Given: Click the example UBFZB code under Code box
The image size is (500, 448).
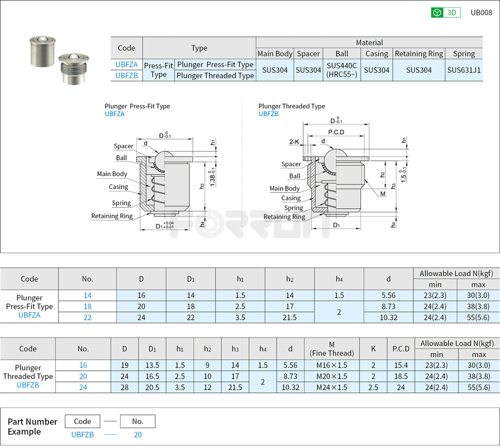Looking at the screenshot, I should click(82, 435).
